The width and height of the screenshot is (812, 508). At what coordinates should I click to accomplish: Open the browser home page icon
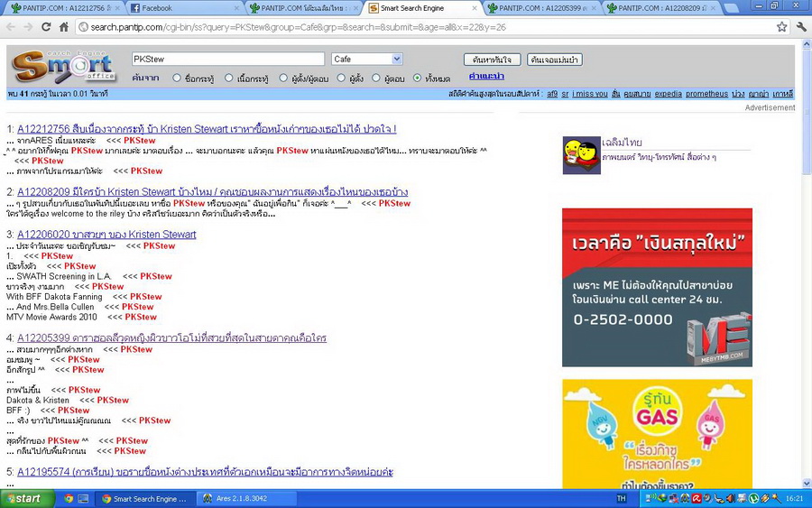[64, 27]
